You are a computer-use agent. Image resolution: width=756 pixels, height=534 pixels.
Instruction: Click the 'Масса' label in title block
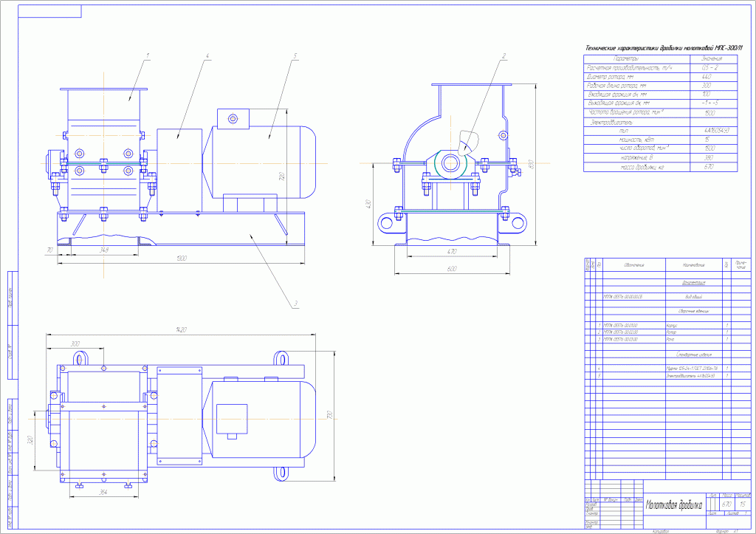727,496
